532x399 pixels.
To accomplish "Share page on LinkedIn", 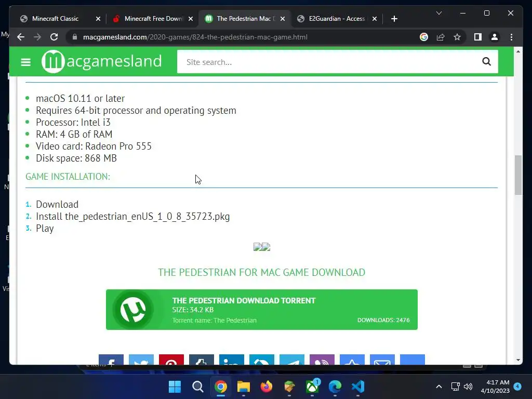I will click(232, 360).
